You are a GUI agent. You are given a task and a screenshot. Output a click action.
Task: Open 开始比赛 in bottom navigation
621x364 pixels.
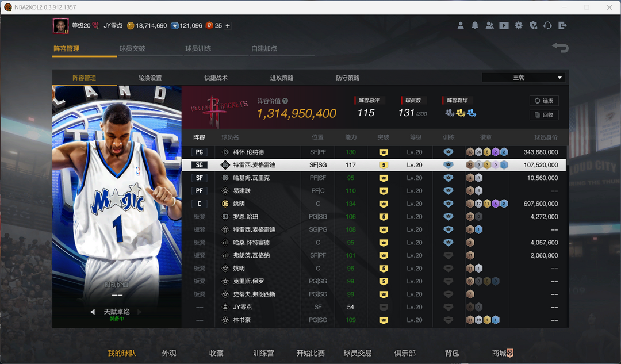(x=310, y=353)
